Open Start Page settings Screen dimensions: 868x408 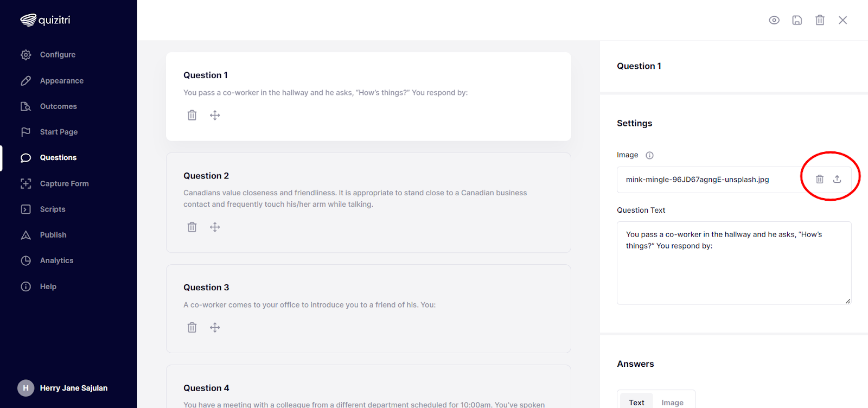pyautogui.click(x=59, y=132)
